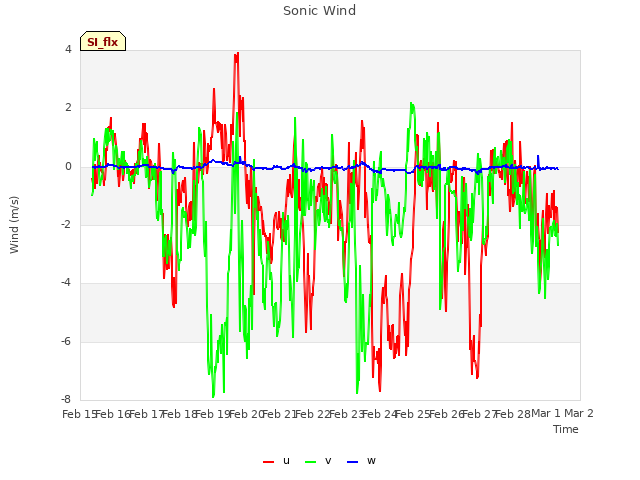Click the 'Mar 1' x-axis label
This screenshot has height=480, width=640.
[546, 414]
